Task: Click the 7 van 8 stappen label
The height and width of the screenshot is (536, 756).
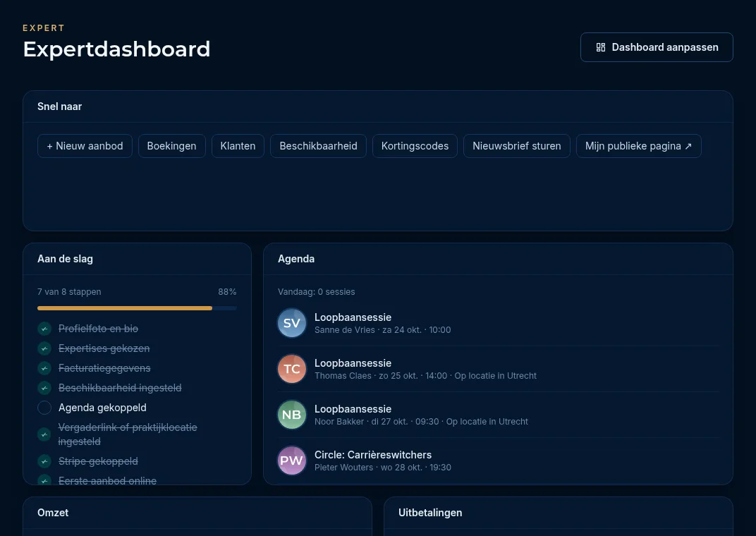Action: pos(69,291)
